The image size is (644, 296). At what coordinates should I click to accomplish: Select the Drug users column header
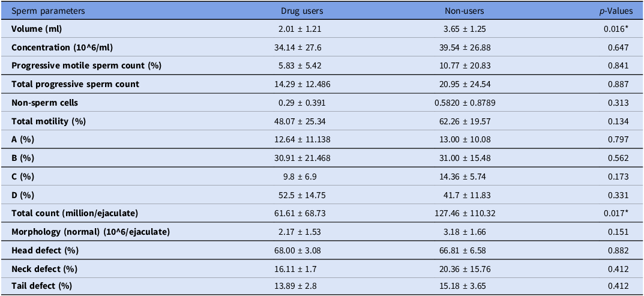click(302, 11)
